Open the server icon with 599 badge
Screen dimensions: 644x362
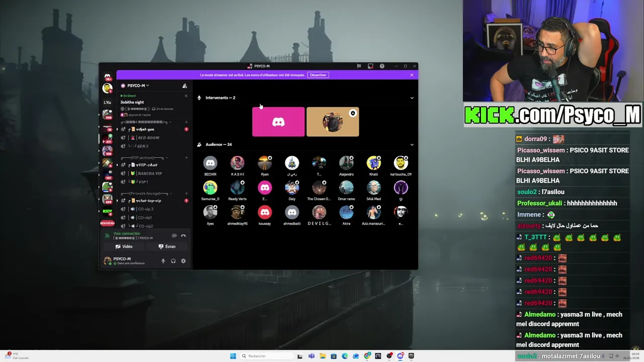tap(107, 199)
